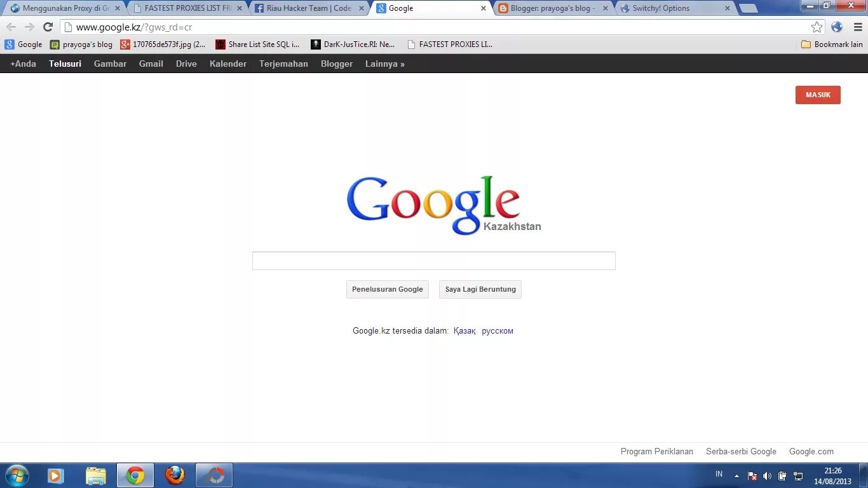Bookmark this page with the star icon

point(817,27)
